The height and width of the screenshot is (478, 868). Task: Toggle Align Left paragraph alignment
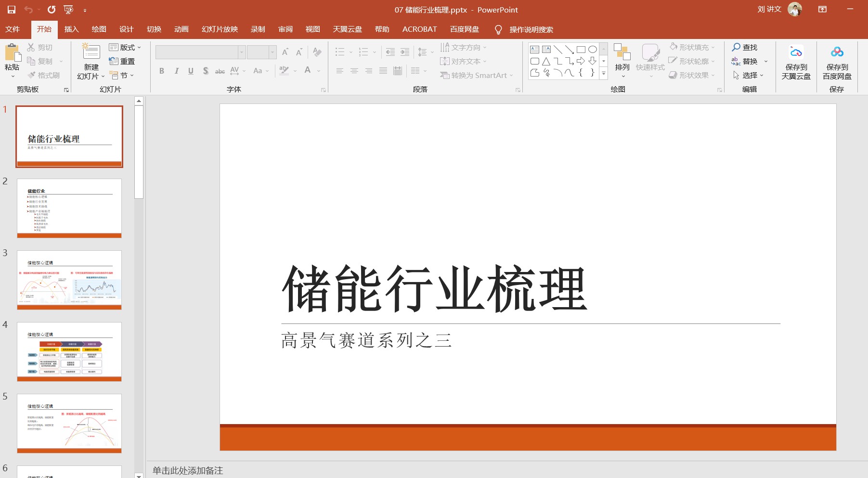[339, 71]
